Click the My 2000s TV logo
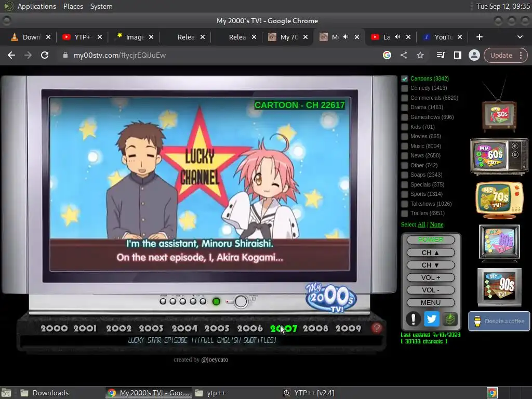532x399 pixels. tap(331, 298)
